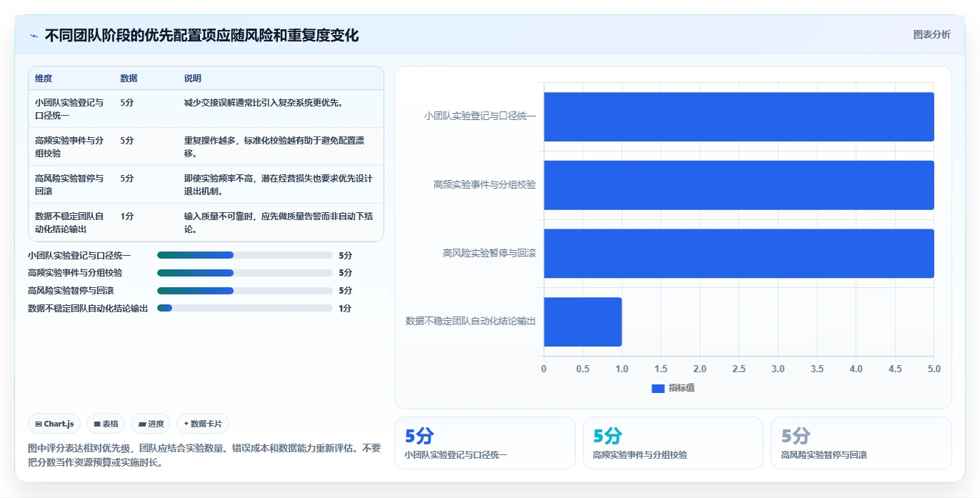Screen dimensions: 980x498
Task: Click the 小团队实验登记与口径统一 progress bar
Action: click(245, 255)
